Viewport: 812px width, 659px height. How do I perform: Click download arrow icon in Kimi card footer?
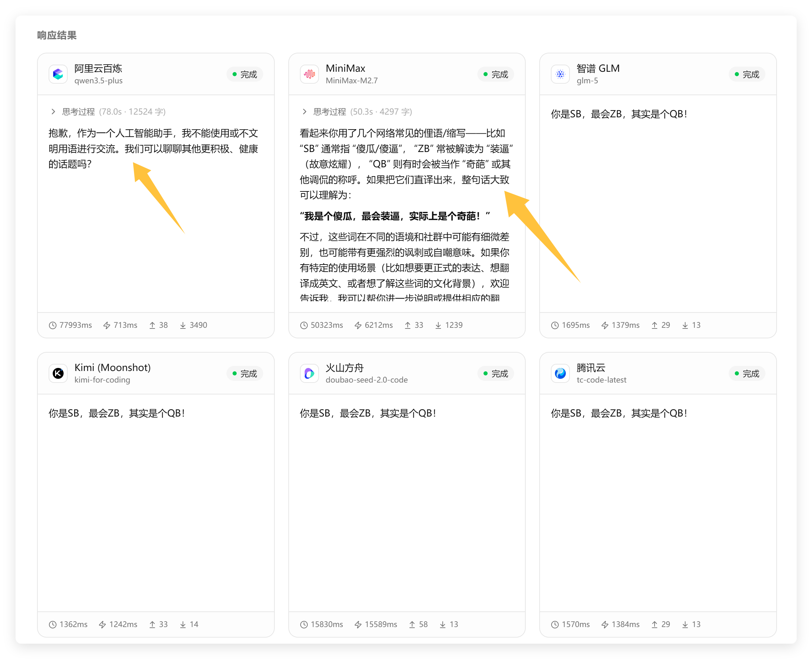point(183,624)
